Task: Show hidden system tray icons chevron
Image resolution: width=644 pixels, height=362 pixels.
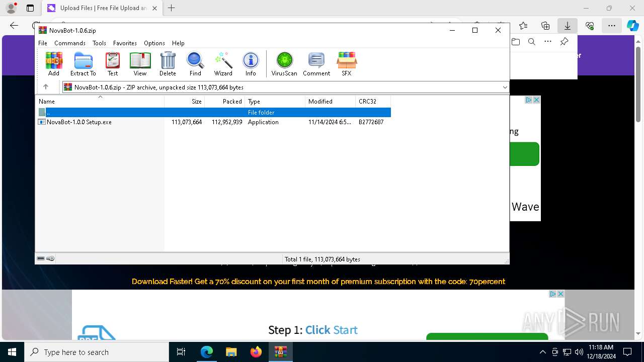Action: [542, 352]
